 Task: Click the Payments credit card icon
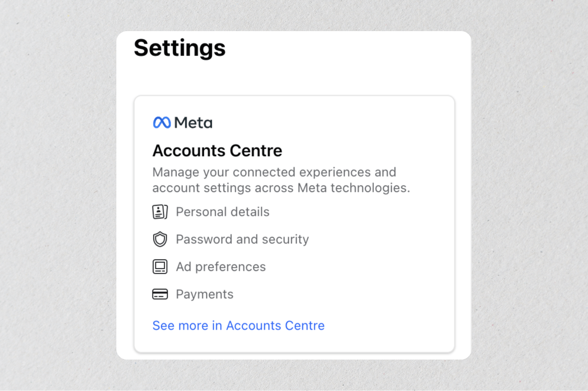[x=160, y=294]
